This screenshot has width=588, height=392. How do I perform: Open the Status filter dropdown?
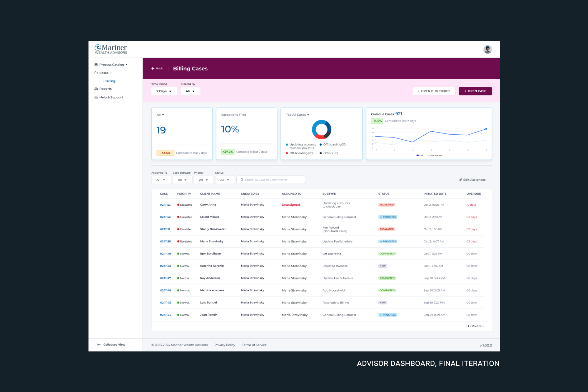pos(225,180)
